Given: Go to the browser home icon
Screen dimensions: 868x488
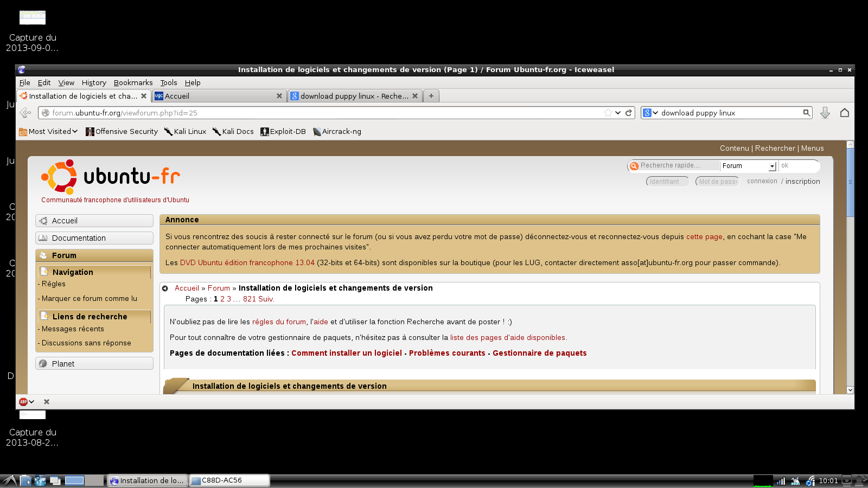Looking at the screenshot, I should [x=844, y=113].
